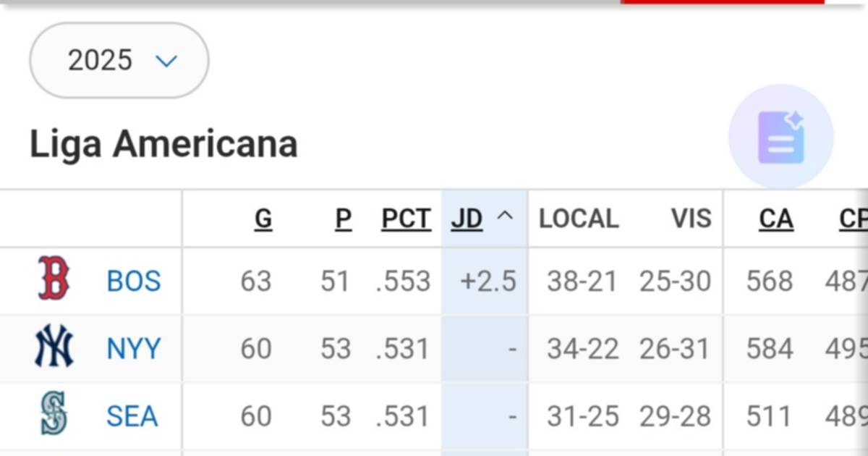Sort standings by the CA column

click(x=776, y=218)
